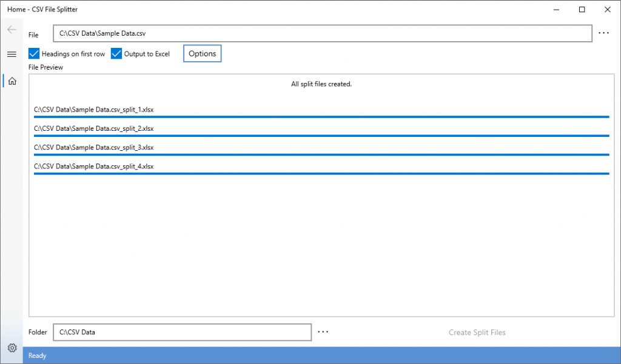Click the progress bar under csv_split_3.xlsx

[x=321, y=155]
